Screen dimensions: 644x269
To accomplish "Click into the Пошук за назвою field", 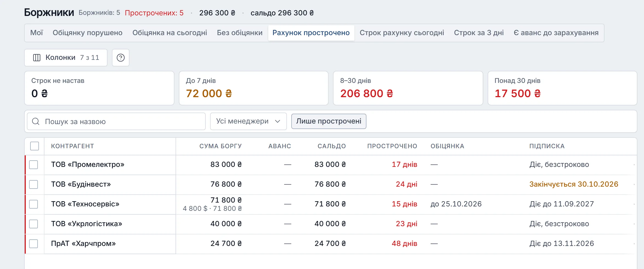I will coord(116,121).
